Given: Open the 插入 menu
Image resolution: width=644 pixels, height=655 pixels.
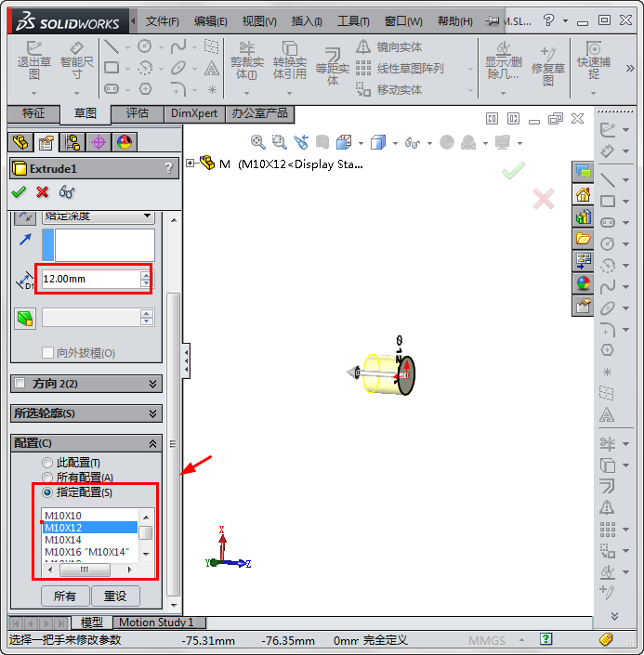Looking at the screenshot, I should tap(306, 21).
